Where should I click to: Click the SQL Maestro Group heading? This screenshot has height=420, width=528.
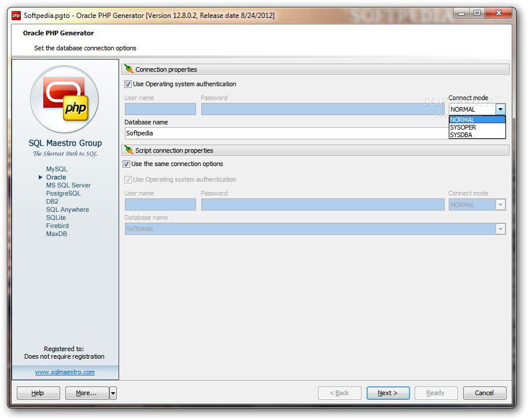pyautogui.click(x=65, y=143)
